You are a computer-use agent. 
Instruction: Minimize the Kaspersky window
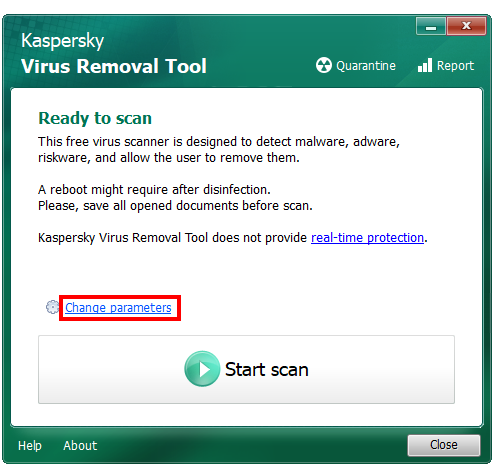431,26
